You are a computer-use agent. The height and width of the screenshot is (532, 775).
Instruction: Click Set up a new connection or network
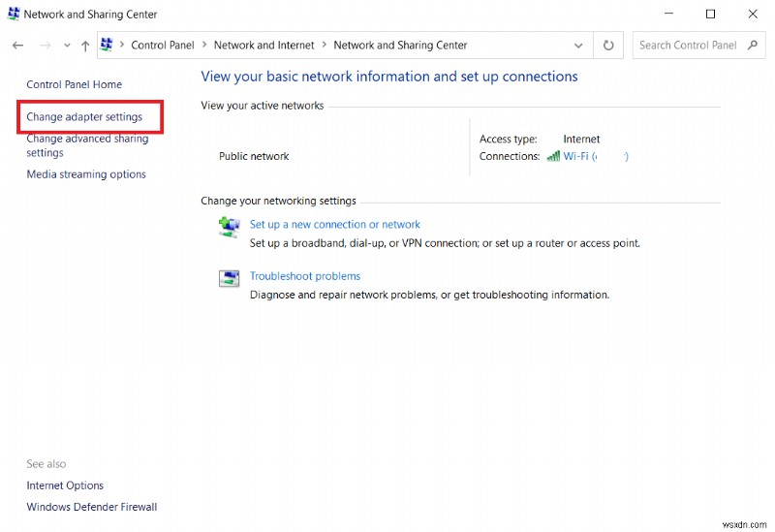point(334,224)
